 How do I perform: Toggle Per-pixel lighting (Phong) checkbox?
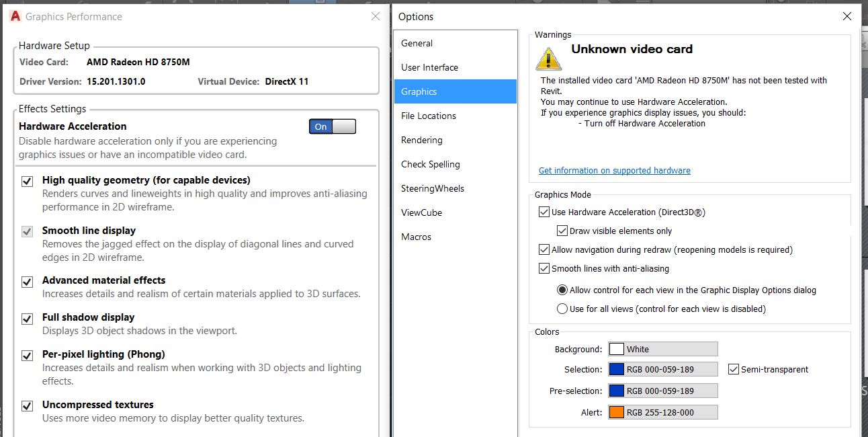tap(28, 356)
